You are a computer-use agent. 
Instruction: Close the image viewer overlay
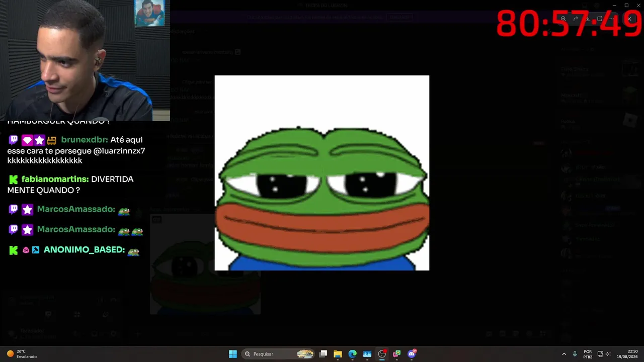pos(629,19)
